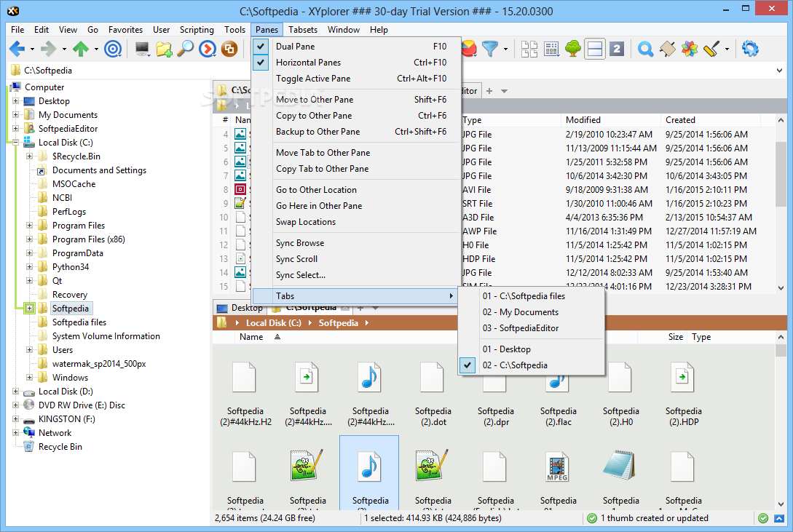Click the red circle arrow toolbar icon
This screenshot has height=532, width=793.
click(208, 49)
